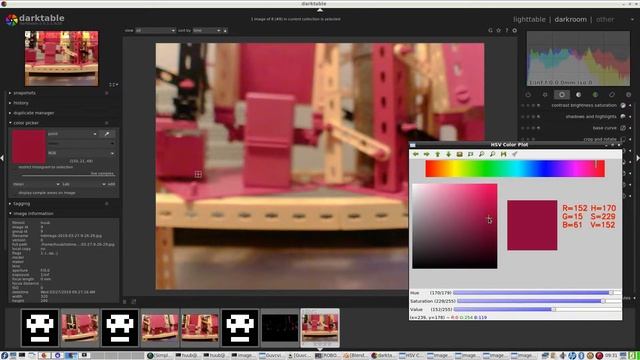Click the home/image icon in HSV toolbar
This screenshot has height=360, width=640.
pos(460,154)
